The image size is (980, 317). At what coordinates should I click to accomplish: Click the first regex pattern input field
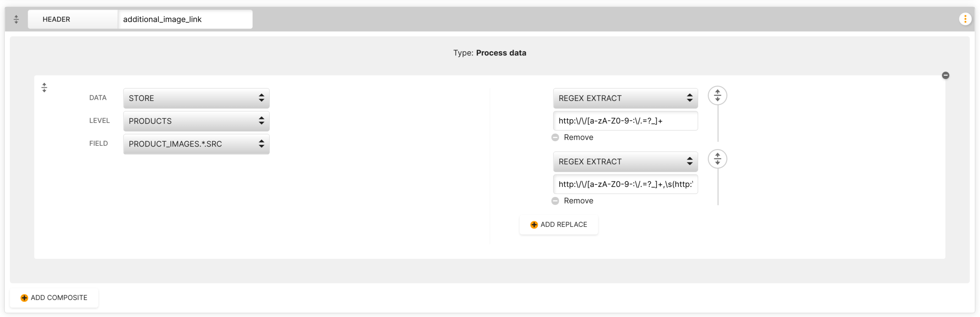tap(625, 121)
